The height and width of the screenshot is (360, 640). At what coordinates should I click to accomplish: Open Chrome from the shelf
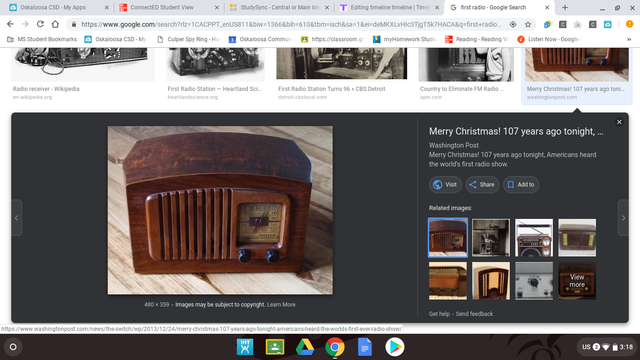[x=335, y=347]
